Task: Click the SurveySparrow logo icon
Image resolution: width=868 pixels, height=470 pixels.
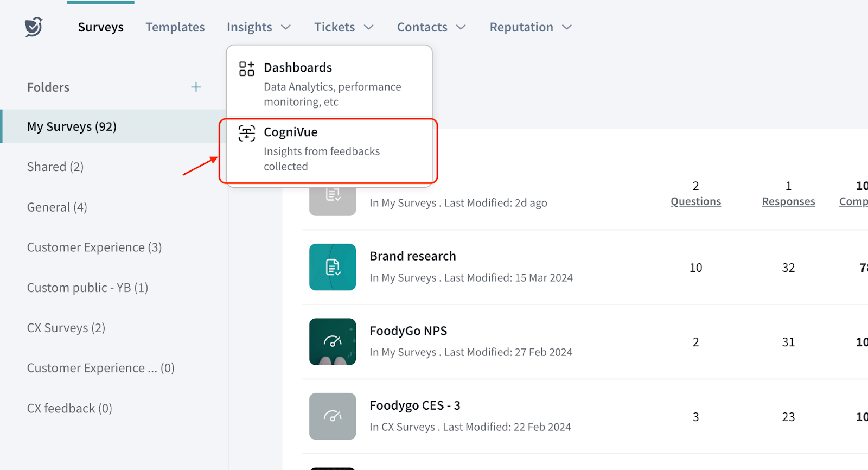Action: [34, 27]
